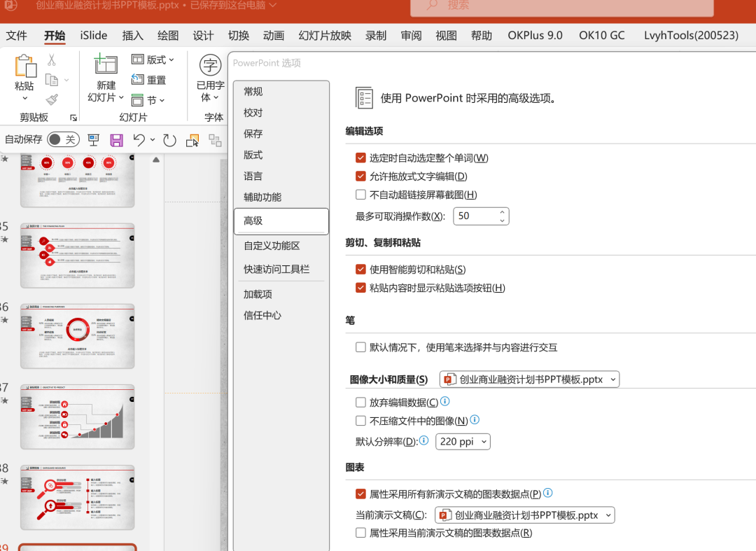The height and width of the screenshot is (551, 756).
Task: Click the purple Save icon in quick access toolbar
Action: [x=116, y=140]
